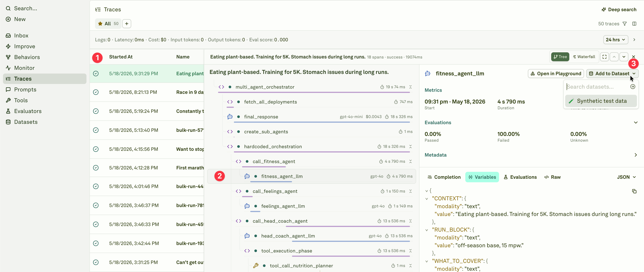Collapse tool_execution_phase span children
The width and height of the screenshot is (644, 272).
click(x=411, y=251)
